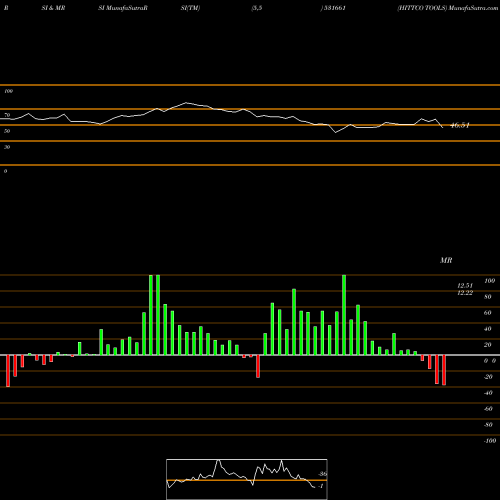Screen dimensions: 500x500
Task: Click the -100 label on MR axis
Action: pyautogui.click(x=490, y=441)
